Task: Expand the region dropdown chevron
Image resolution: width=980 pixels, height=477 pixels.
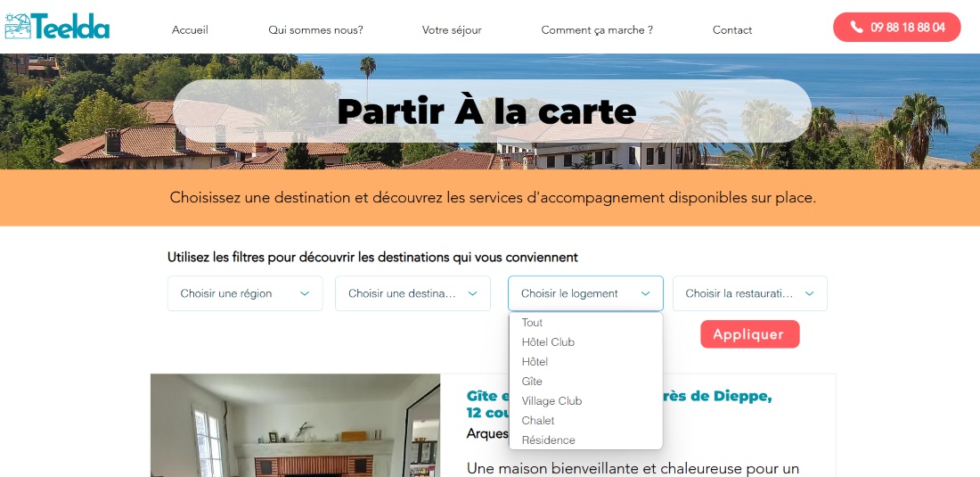Action: coord(305,293)
